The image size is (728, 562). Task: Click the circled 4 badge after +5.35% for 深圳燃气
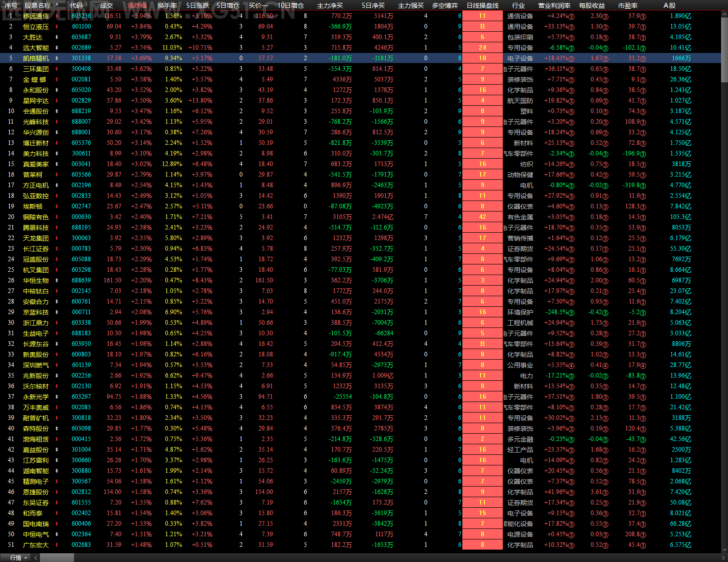coord(572,366)
